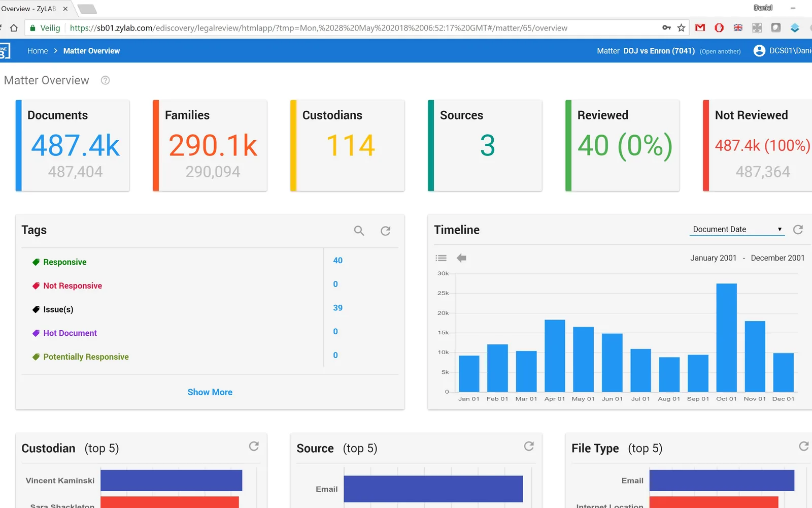Refresh the Tags panel
This screenshot has width=812, height=508.
pos(386,231)
